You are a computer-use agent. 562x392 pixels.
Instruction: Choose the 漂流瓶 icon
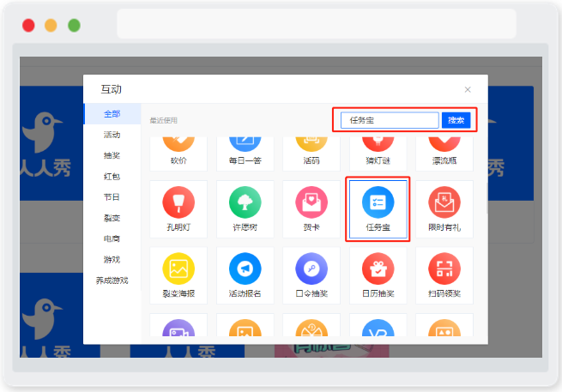(444, 144)
